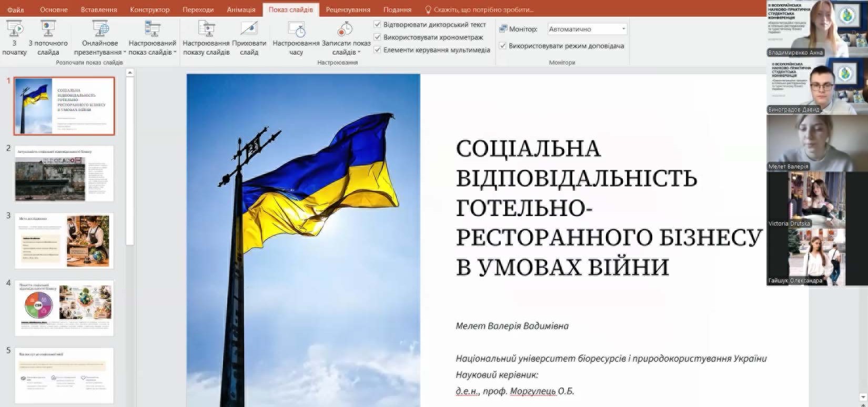Open Custom slide show icon
The width and height of the screenshot is (868, 407).
(152, 29)
